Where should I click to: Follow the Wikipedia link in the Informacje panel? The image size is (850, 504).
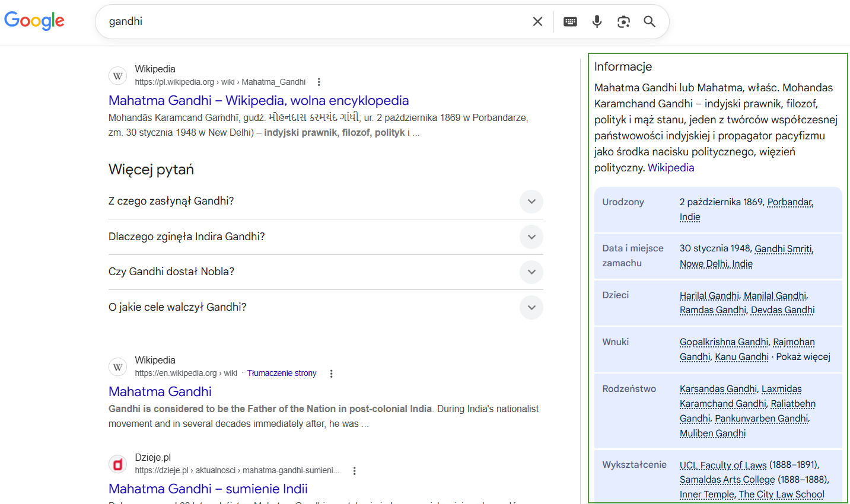[x=671, y=168]
